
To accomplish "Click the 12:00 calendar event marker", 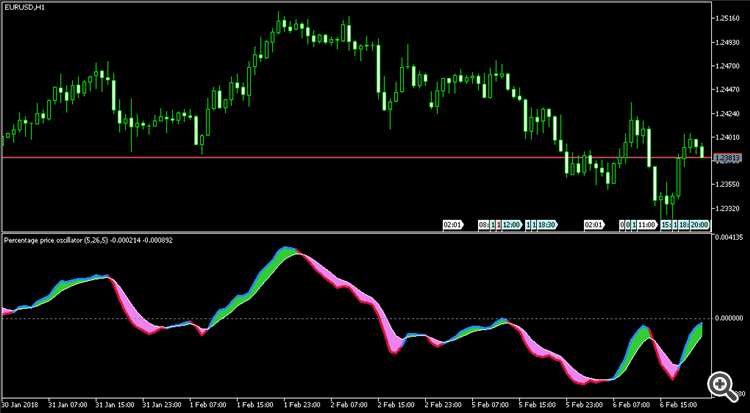I will [x=511, y=224].
